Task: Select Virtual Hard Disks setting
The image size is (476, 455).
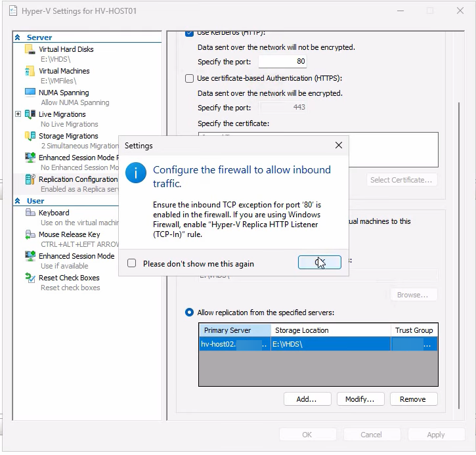Action: (x=66, y=49)
